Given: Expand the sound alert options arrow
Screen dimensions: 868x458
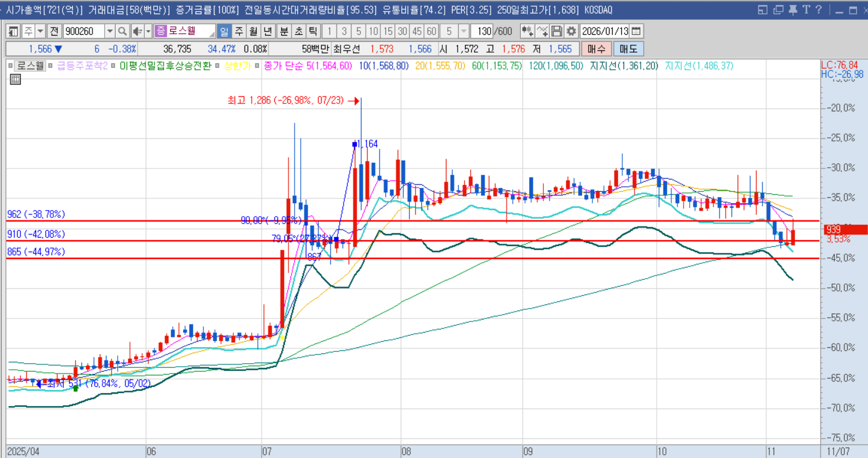Looking at the screenshot, I should [x=148, y=31].
